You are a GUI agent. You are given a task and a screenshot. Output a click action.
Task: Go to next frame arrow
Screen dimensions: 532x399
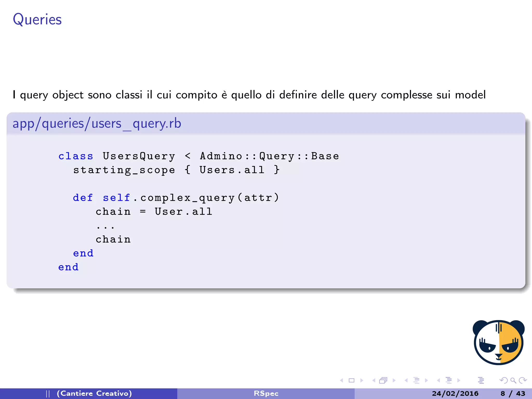[x=394, y=381]
